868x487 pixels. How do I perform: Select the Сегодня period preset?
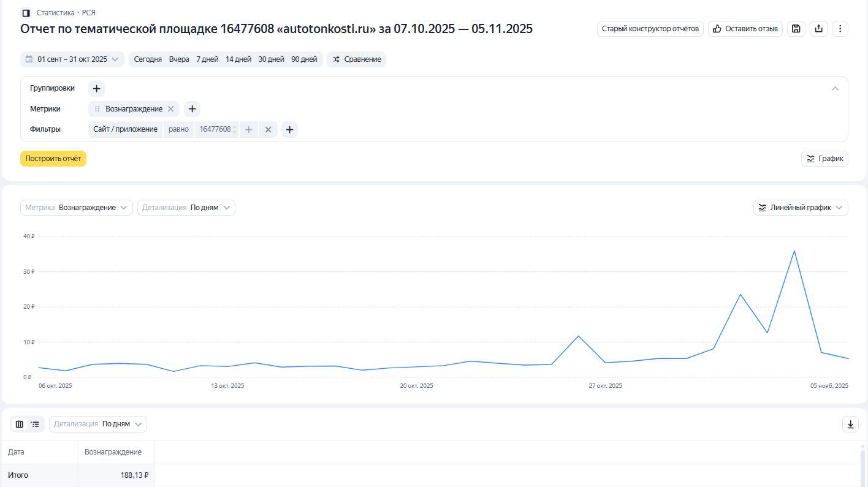point(148,59)
